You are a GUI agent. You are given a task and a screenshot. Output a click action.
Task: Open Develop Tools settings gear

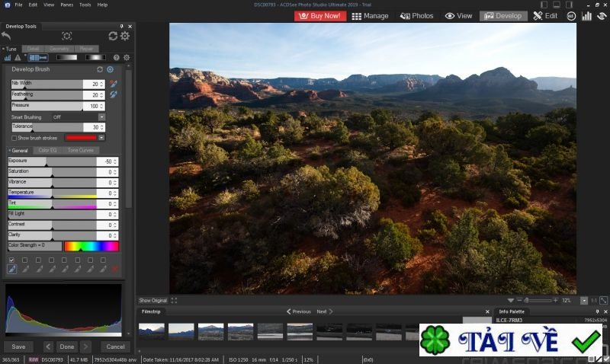[x=125, y=36]
